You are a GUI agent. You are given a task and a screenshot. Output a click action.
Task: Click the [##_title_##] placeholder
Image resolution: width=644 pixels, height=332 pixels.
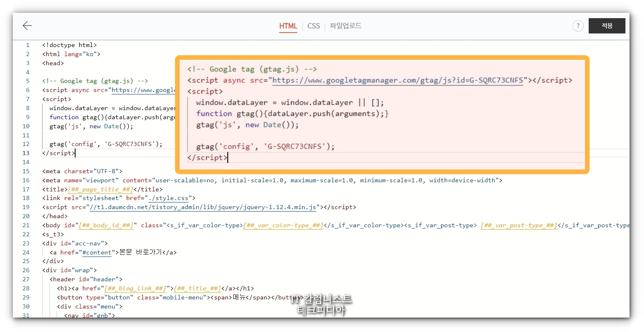pyautogui.click(x=197, y=288)
